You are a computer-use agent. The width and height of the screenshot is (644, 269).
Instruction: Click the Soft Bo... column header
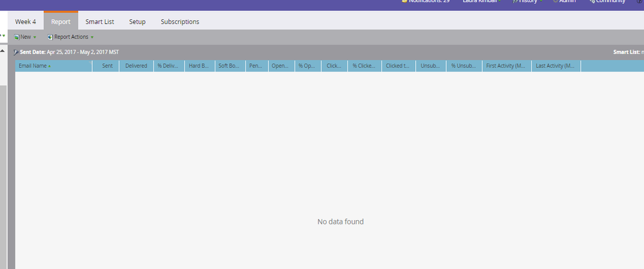pyautogui.click(x=230, y=66)
